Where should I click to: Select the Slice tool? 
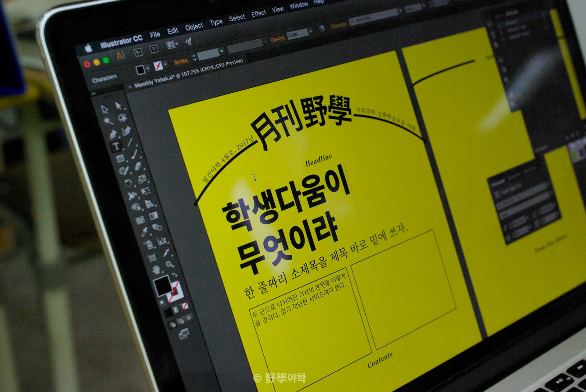click(x=166, y=253)
